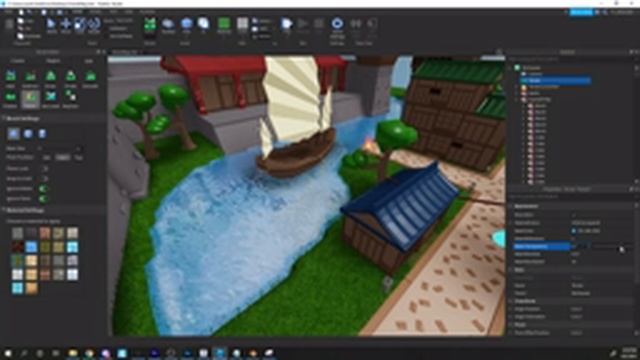The height and width of the screenshot is (360, 640).
Task: Click the Explorer filter search box
Action: click(569, 59)
